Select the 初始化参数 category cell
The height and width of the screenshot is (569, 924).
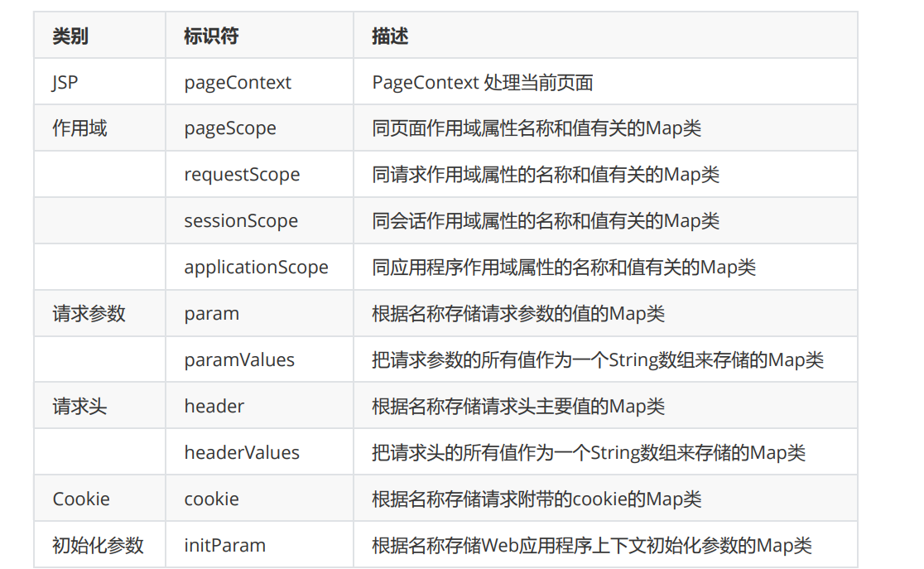click(x=98, y=546)
